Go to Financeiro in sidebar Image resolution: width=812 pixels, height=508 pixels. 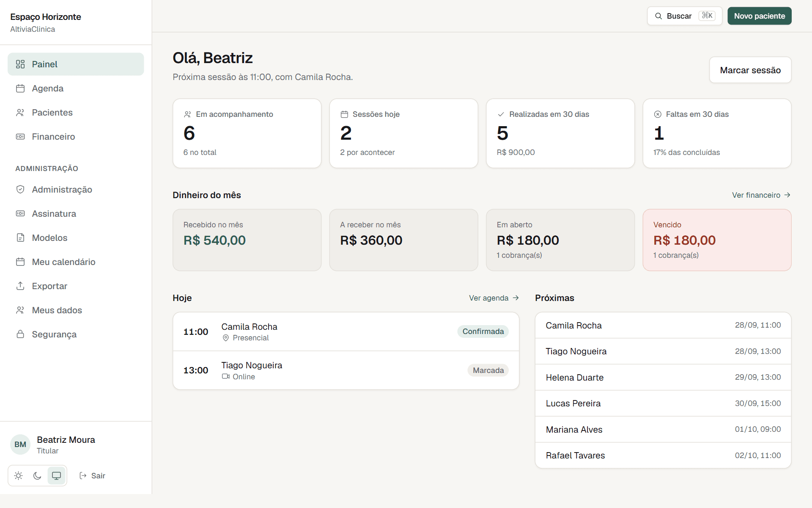coord(76,137)
